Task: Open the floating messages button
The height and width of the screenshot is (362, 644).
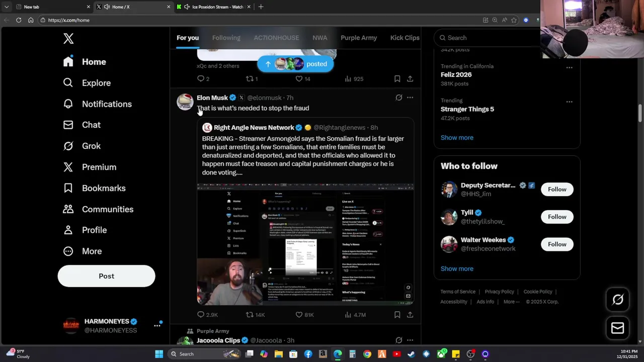Action: pyautogui.click(x=617, y=328)
